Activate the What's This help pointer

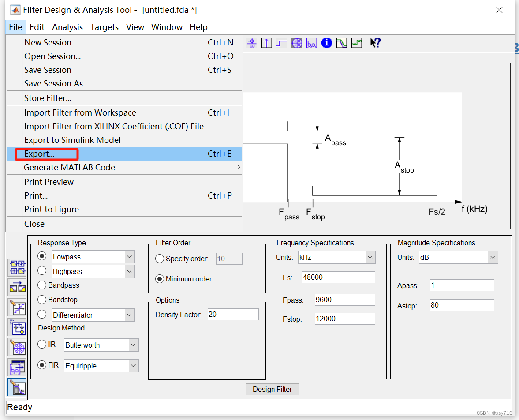pos(375,43)
